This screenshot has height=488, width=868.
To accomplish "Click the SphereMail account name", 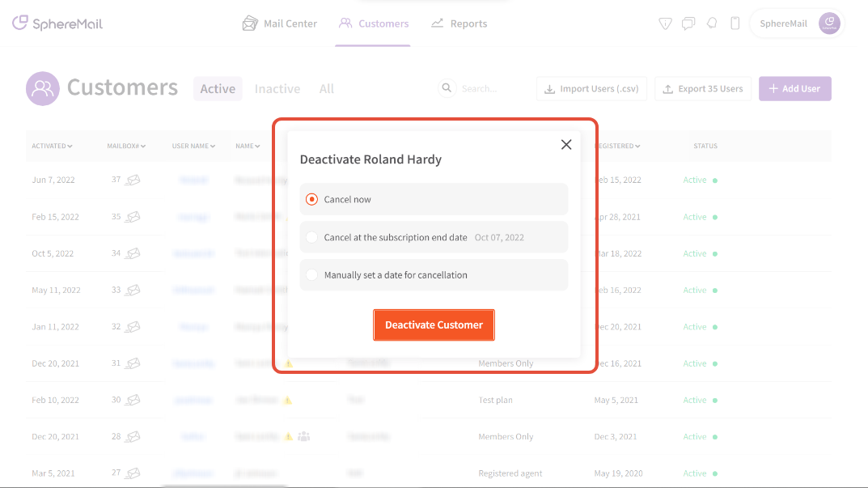I will [783, 23].
